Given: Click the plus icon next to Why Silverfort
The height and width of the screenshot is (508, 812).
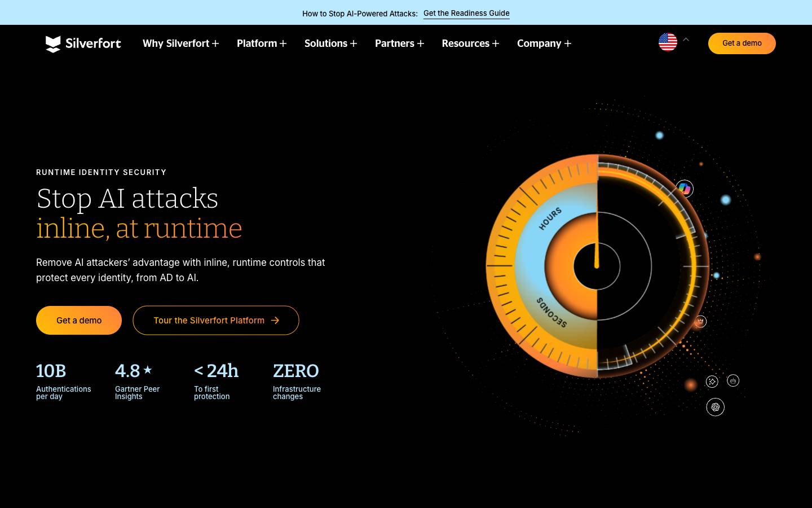Looking at the screenshot, I should click(x=215, y=43).
